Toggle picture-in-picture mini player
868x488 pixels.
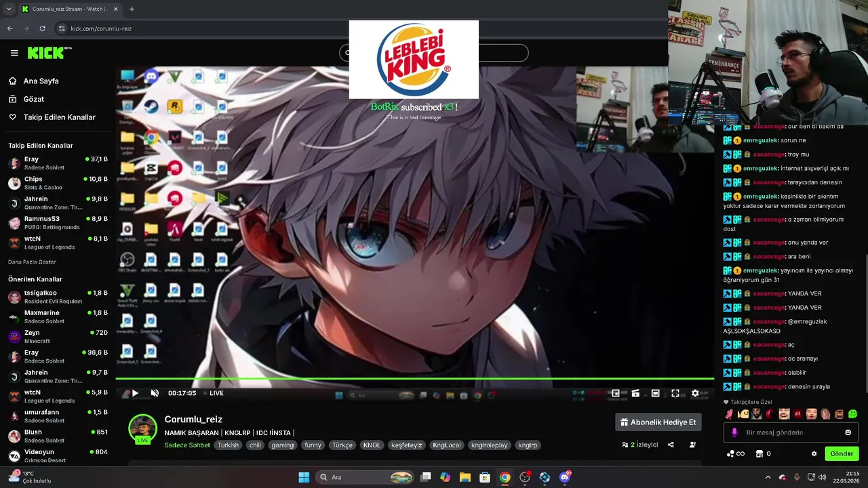click(616, 393)
